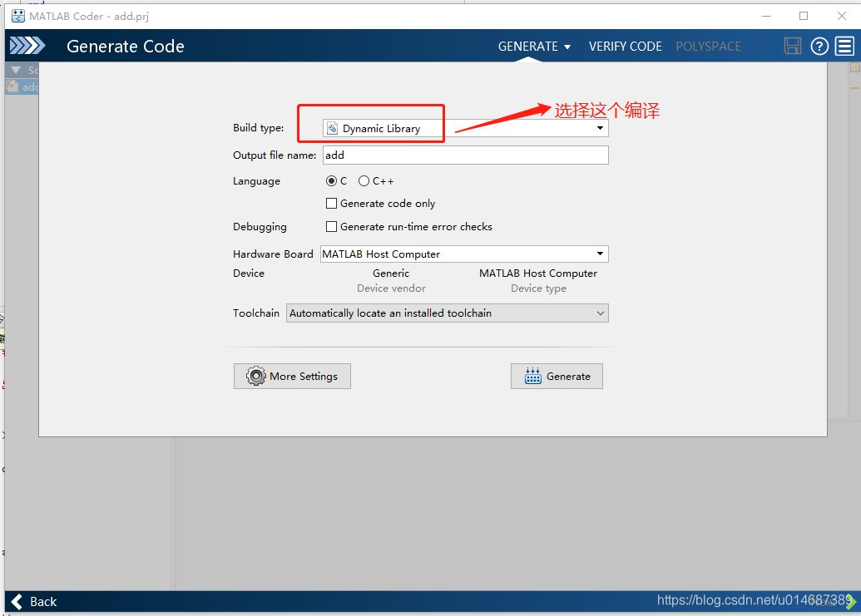Click the Back arrow icon
The image size is (861, 616).
click(x=17, y=602)
